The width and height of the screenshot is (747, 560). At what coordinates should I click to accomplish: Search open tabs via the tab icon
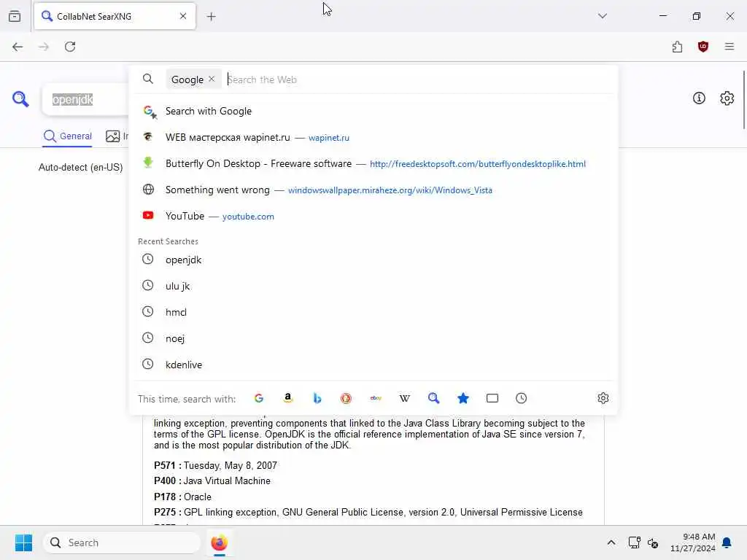(492, 398)
